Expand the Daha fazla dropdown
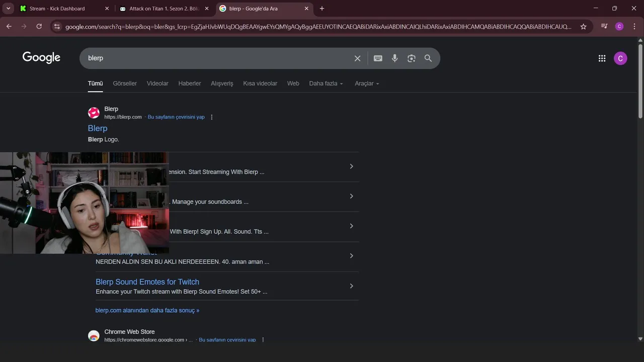This screenshot has height=362, width=644. pyautogui.click(x=326, y=83)
